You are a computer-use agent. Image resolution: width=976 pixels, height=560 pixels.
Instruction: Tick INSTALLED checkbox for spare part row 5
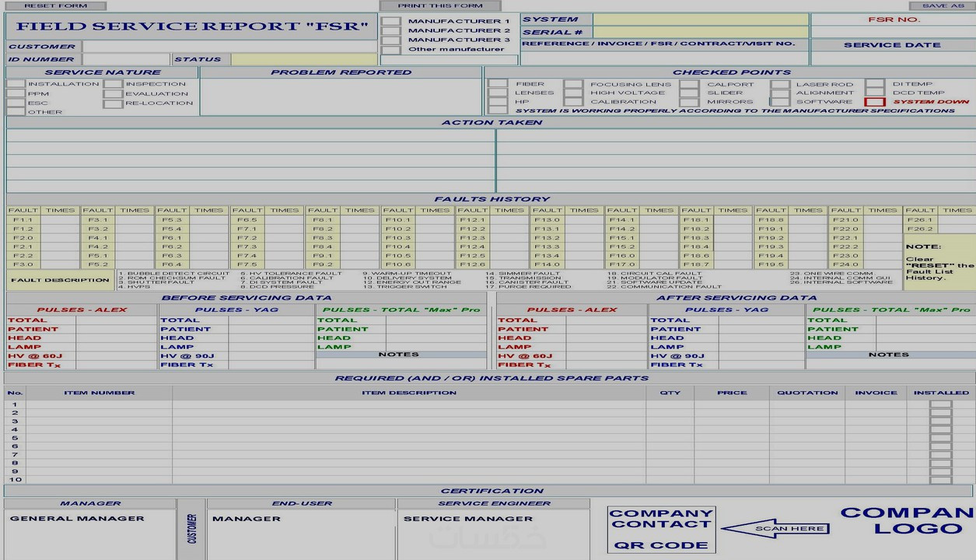[x=941, y=438]
